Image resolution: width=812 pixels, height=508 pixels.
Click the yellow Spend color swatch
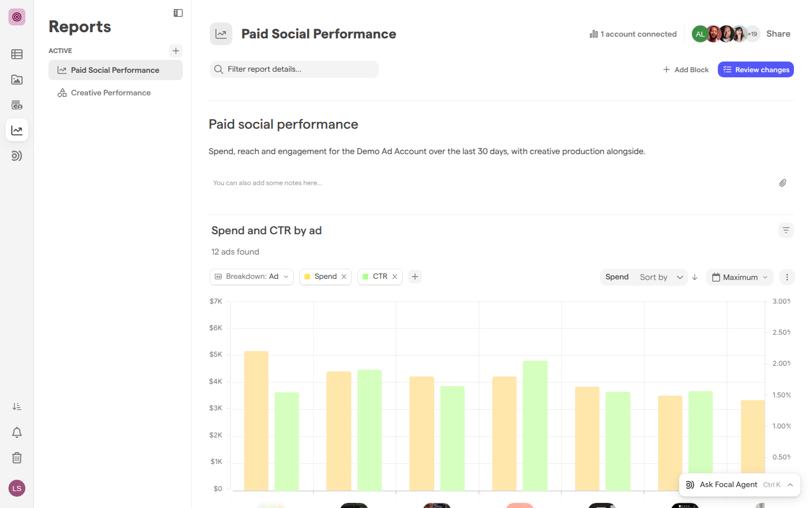307,277
